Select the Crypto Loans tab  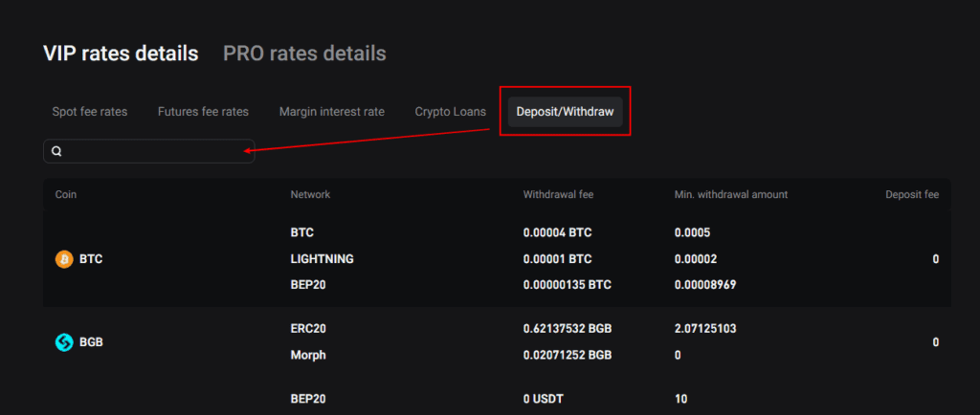pos(450,112)
